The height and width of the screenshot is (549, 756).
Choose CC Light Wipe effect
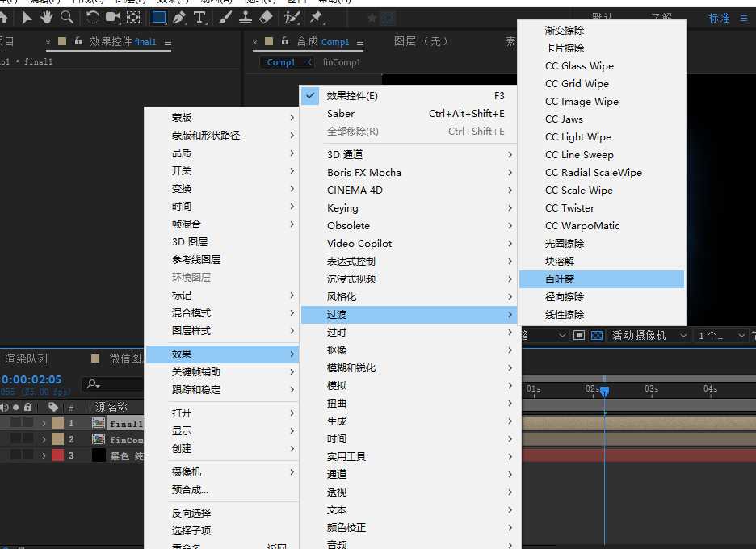coord(602,137)
